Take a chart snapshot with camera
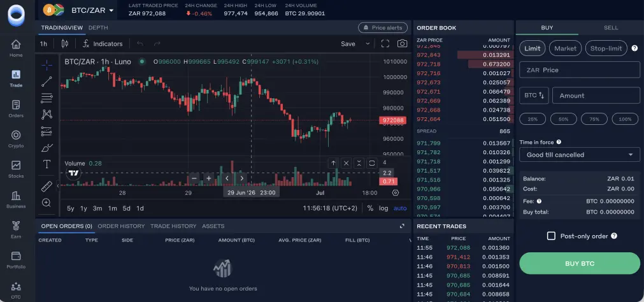Viewport: 644px width, 302px height. click(x=402, y=43)
